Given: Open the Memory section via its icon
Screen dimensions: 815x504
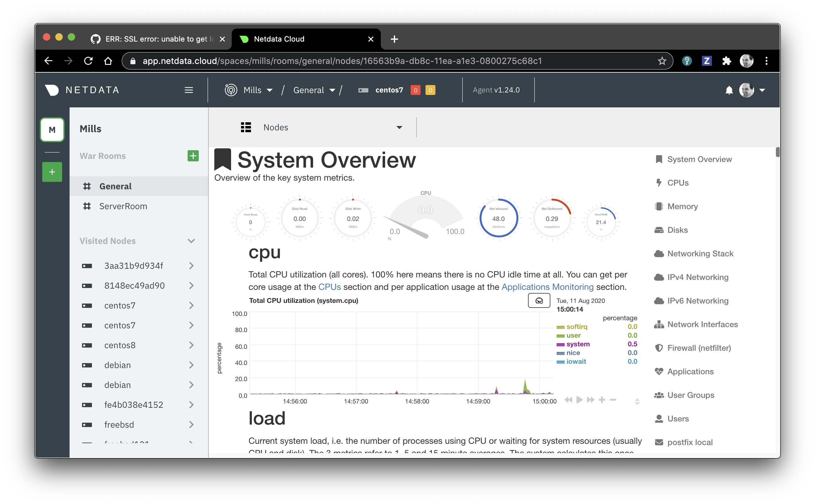Looking at the screenshot, I should 659,206.
